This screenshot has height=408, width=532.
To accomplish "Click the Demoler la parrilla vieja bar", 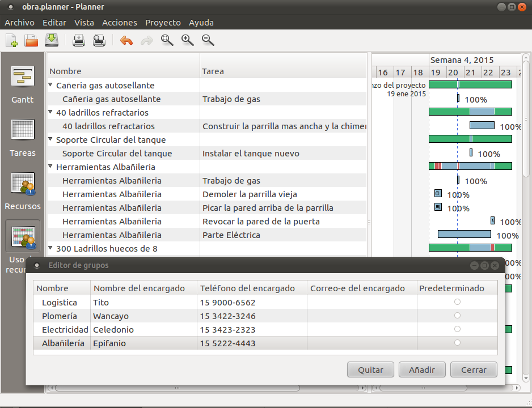I will pyautogui.click(x=438, y=193).
